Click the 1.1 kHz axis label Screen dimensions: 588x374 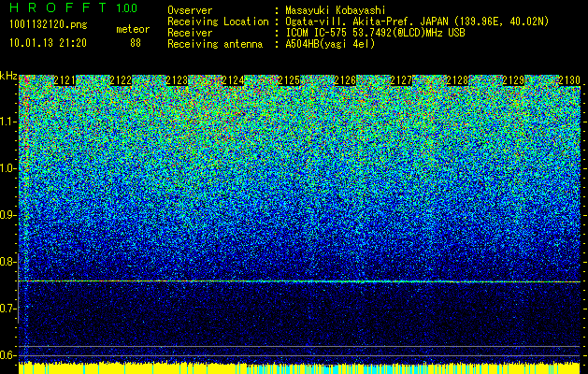point(7,122)
